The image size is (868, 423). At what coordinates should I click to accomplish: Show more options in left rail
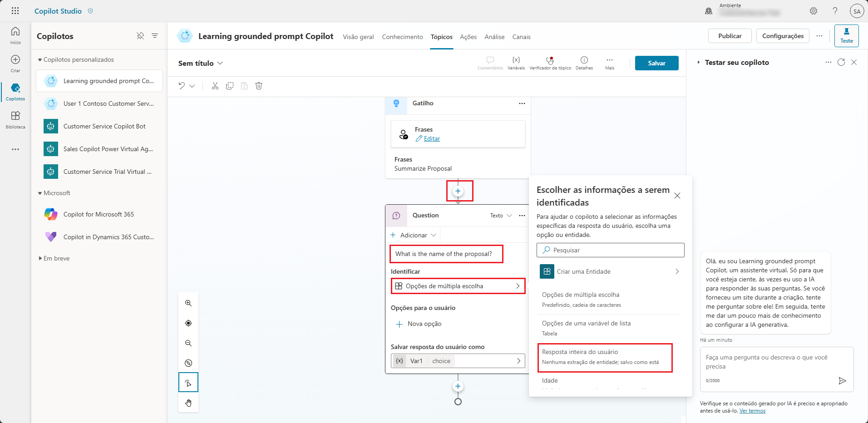[15, 149]
